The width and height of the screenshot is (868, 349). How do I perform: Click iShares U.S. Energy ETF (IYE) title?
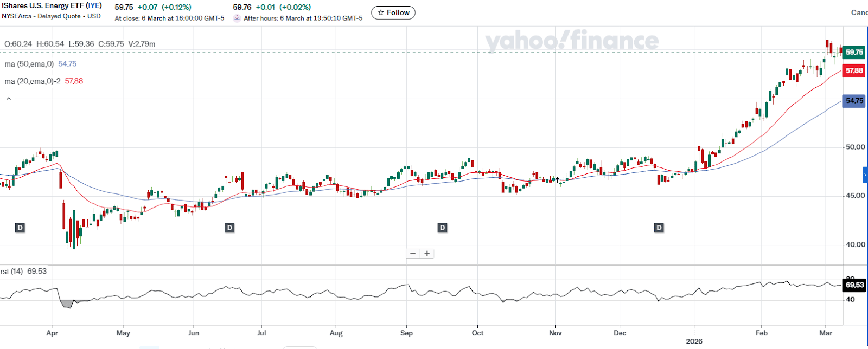52,5
